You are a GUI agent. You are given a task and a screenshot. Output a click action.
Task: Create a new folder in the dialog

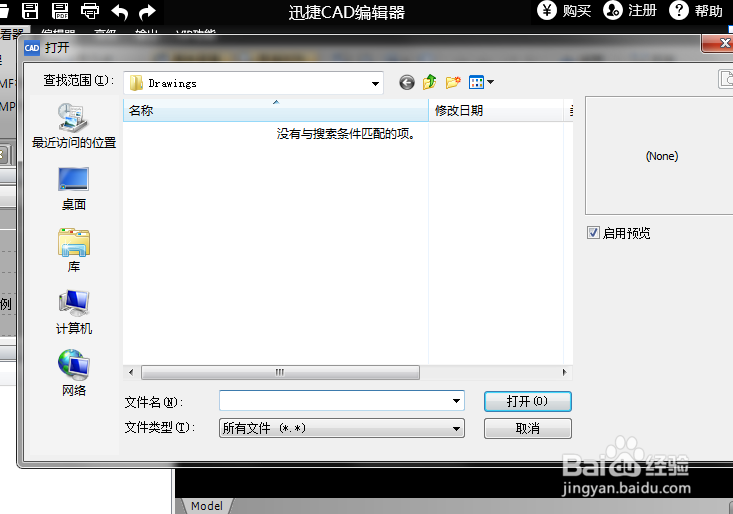coord(453,83)
